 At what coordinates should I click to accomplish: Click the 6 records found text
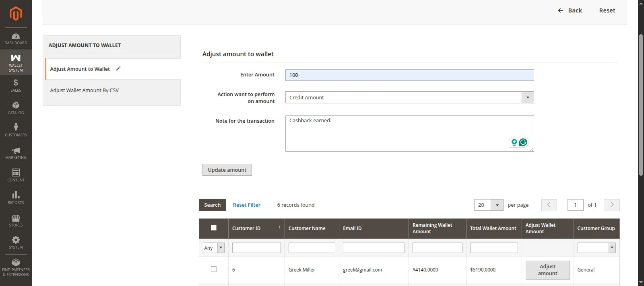[x=296, y=205]
